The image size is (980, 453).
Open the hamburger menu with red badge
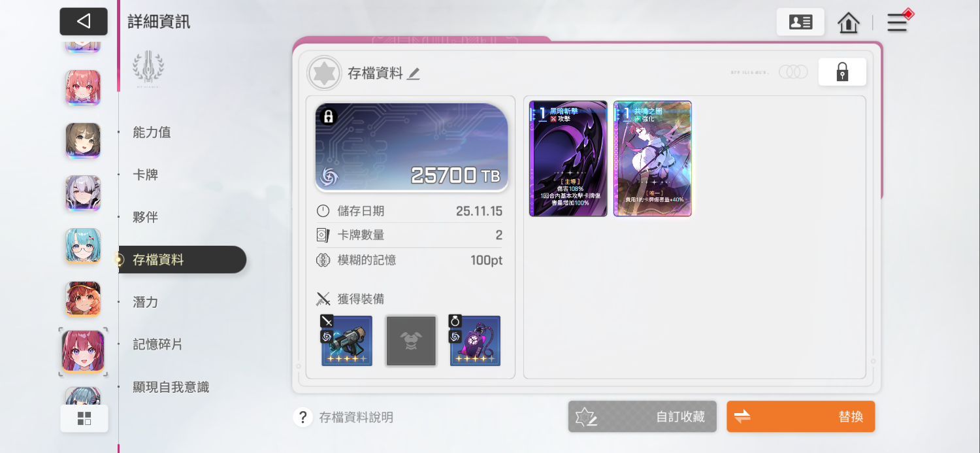pos(898,22)
